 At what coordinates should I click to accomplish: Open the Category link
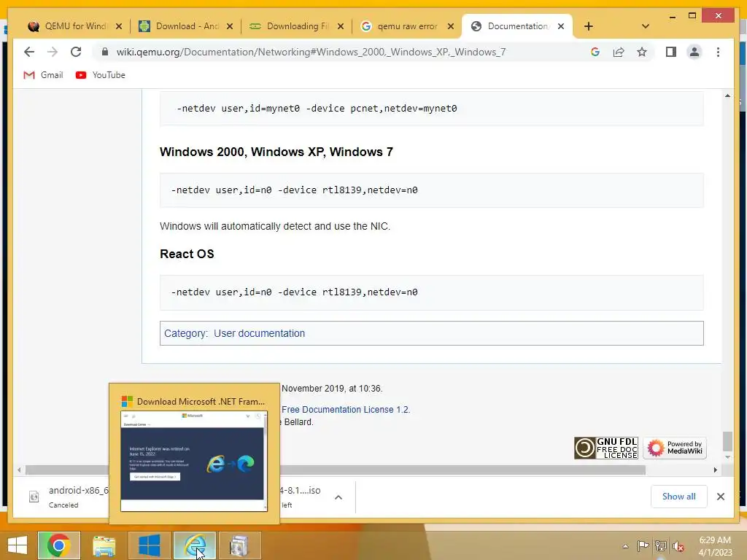pos(185,333)
